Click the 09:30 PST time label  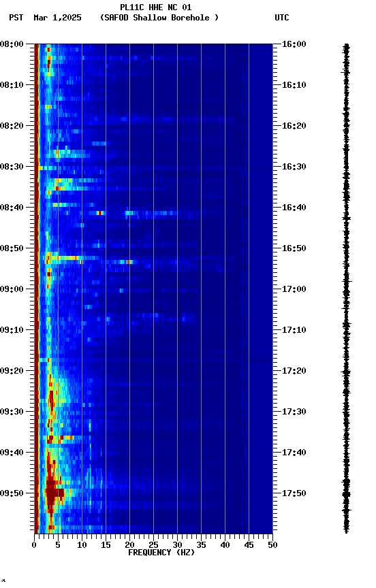tap(12, 412)
